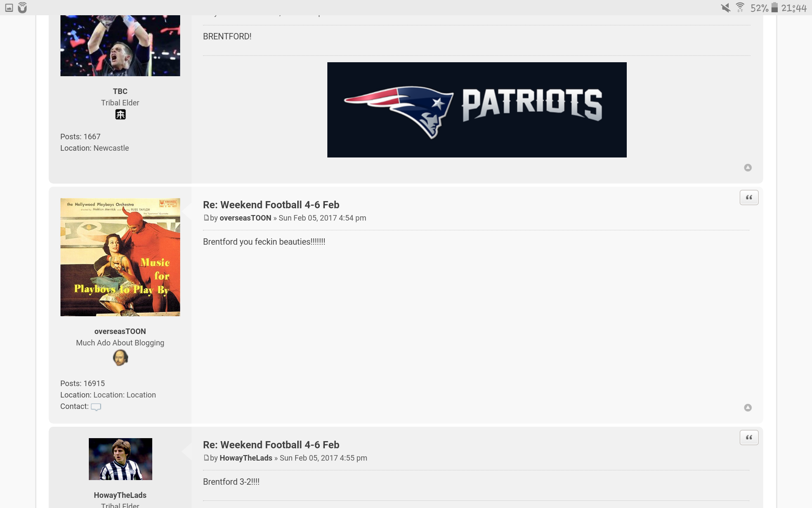This screenshot has width=812, height=508.
Task: Tap the Wi-Fi status icon
Action: pos(740,8)
